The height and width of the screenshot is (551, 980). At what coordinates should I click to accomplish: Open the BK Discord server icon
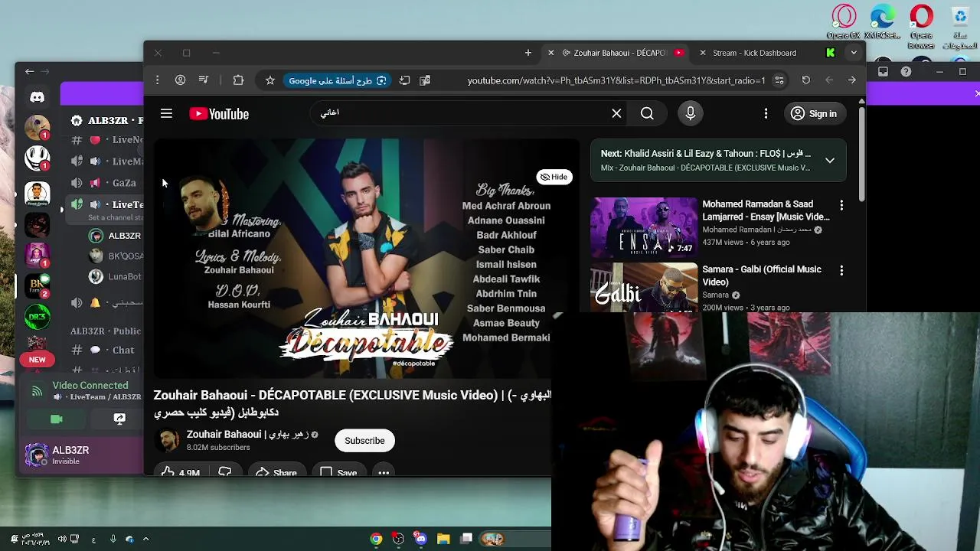click(x=37, y=285)
